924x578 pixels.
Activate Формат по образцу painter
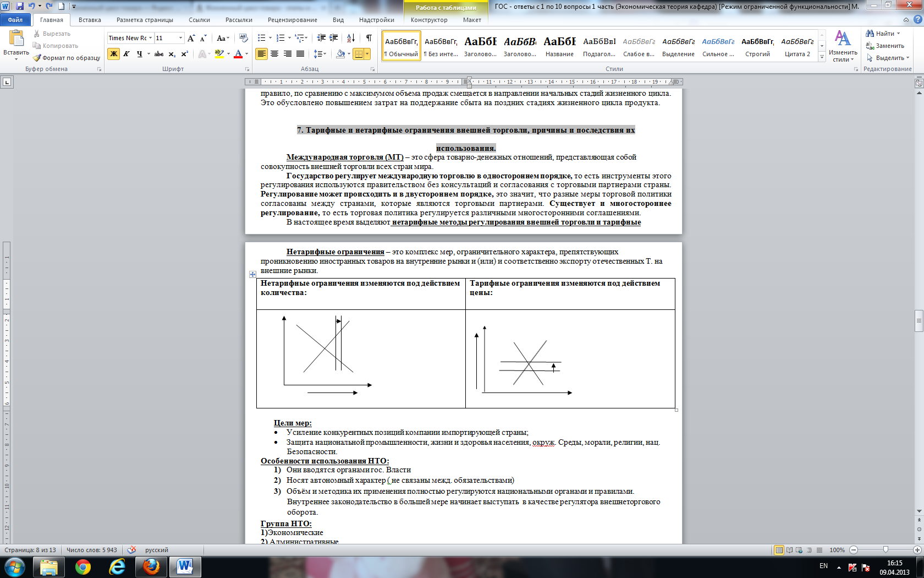(67, 58)
